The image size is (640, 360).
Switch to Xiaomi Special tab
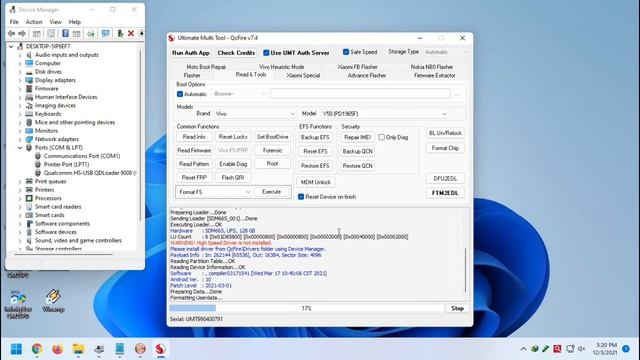pyautogui.click(x=303, y=76)
